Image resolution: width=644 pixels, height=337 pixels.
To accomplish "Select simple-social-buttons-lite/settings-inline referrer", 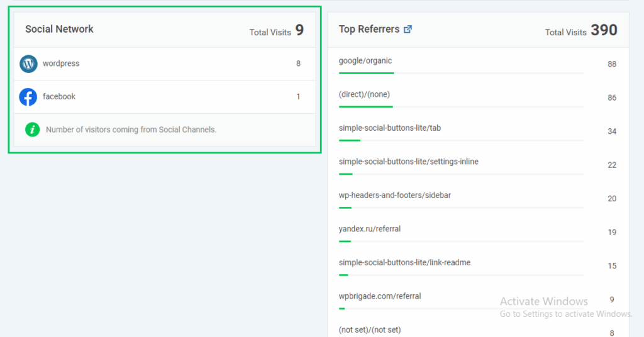I will coord(408,162).
